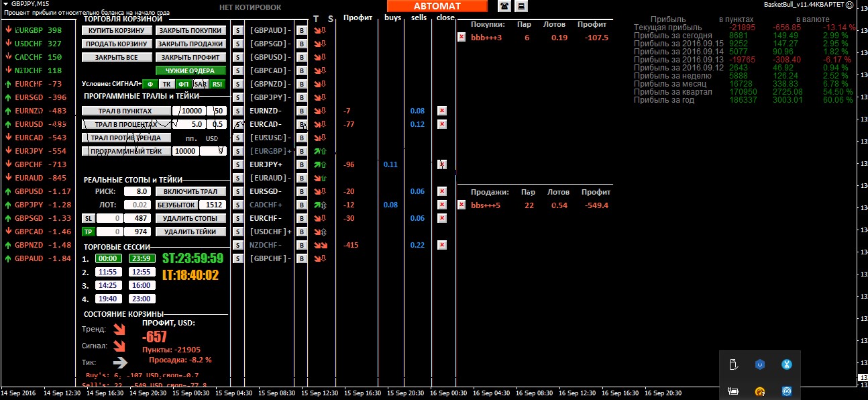Toggle the RSI signal condition
The width and height of the screenshot is (868, 400).
217,84
